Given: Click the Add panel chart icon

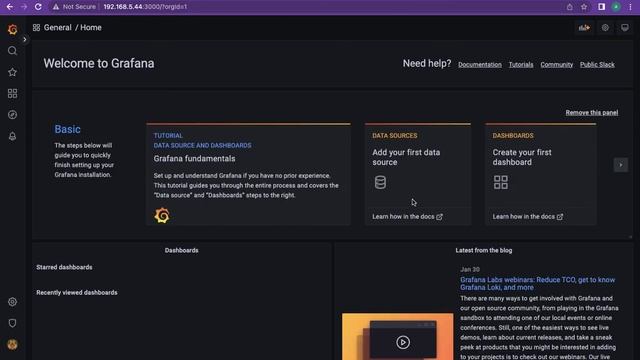Looking at the screenshot, I should coord(584,28).
